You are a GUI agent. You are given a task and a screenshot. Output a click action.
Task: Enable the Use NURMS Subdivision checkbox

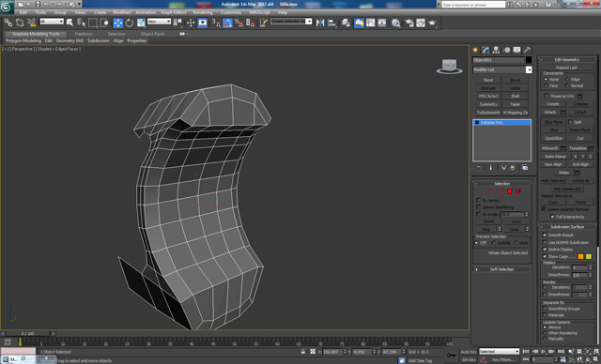point(545,242)
